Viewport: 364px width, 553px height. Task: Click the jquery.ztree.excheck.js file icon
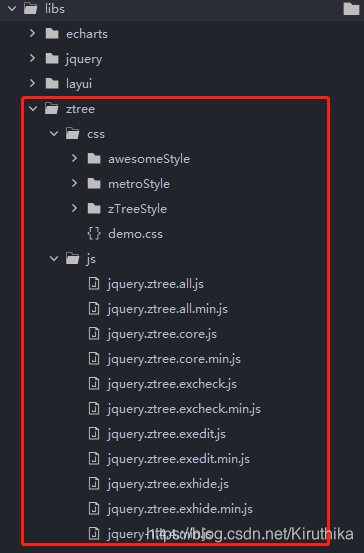(94, 384)
